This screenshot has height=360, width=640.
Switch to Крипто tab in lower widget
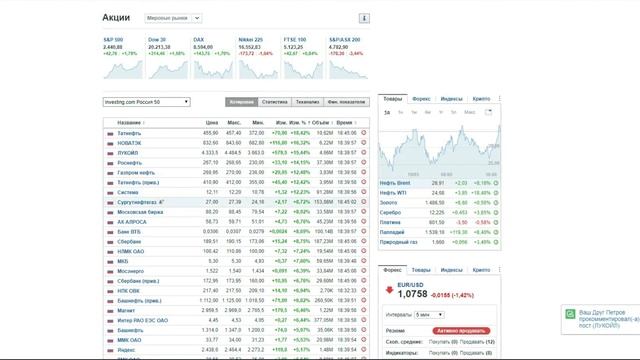(x=481, y=270)
